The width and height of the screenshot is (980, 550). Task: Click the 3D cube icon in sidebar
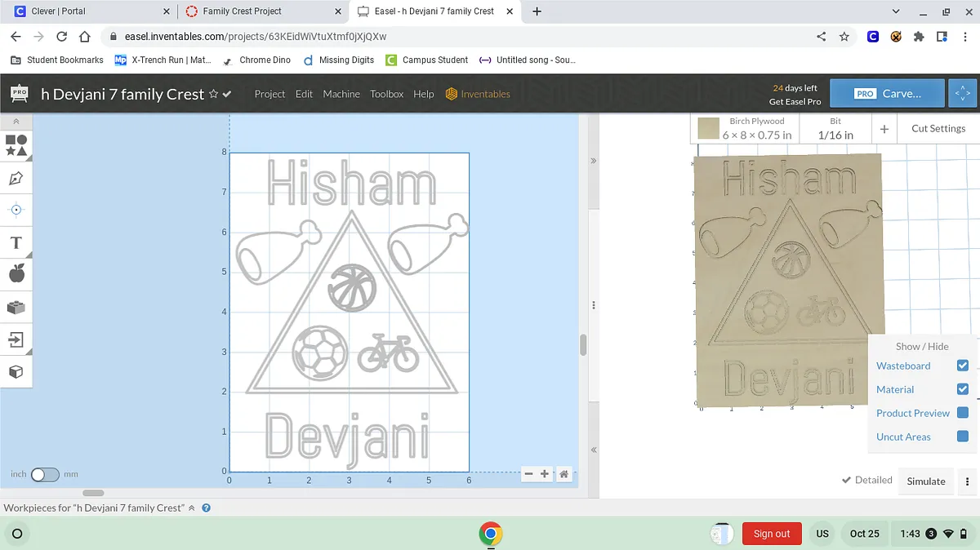(x=16, y=372)
